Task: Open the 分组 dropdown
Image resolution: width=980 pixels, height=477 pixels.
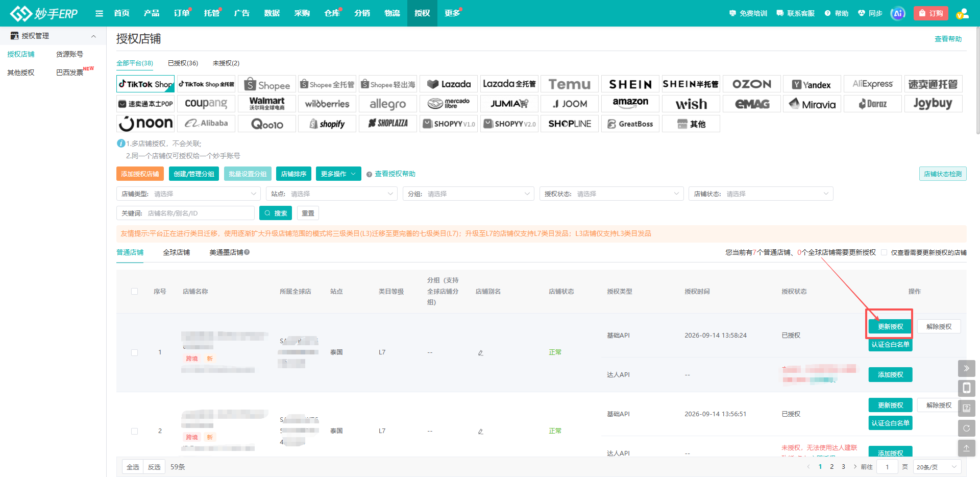Action: pyautogui.click(x=468, y=194)
